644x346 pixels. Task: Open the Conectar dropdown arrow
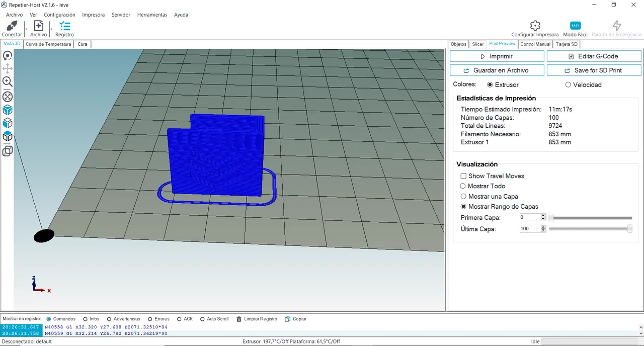[x=26, y=29]
